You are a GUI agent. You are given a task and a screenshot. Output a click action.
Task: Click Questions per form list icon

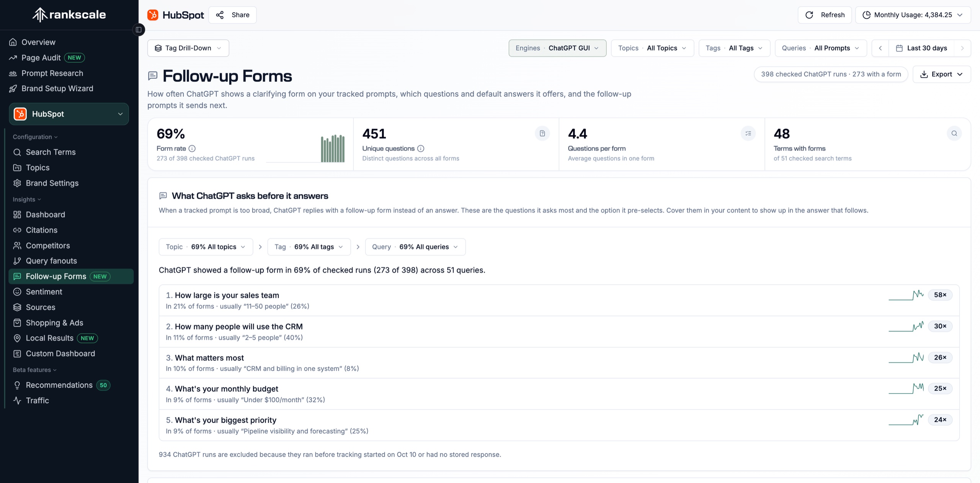tap(748, 133)
